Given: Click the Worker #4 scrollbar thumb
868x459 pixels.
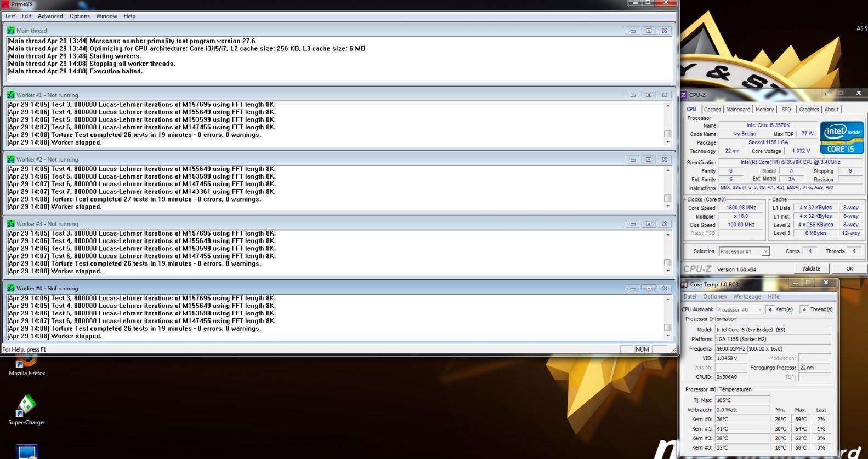Looking at the screenshot, I should coord(667,327).
